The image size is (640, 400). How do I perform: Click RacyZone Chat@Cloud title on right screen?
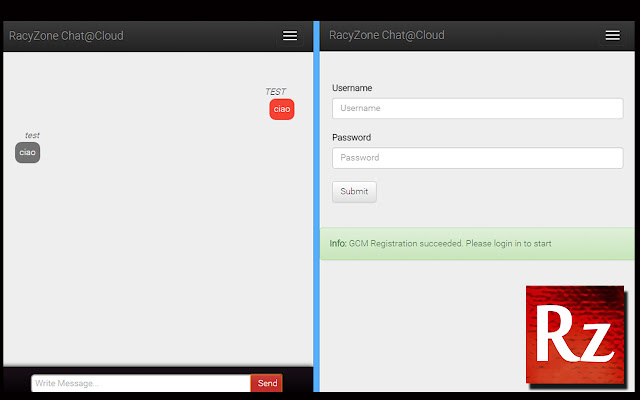tap(387, 35)
